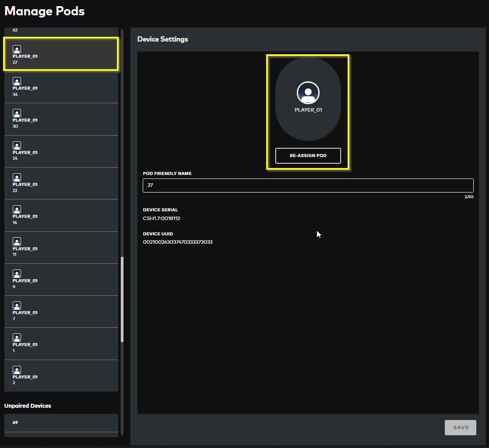Click the large PLAYER_01 avatar in Device Settings
The height and width of the screenshot is (448, 489).
click(x=308, y=93)
